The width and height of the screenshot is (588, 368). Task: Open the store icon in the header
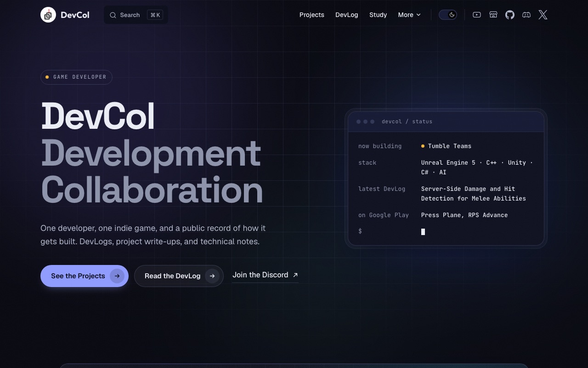(x=493, y=15)
